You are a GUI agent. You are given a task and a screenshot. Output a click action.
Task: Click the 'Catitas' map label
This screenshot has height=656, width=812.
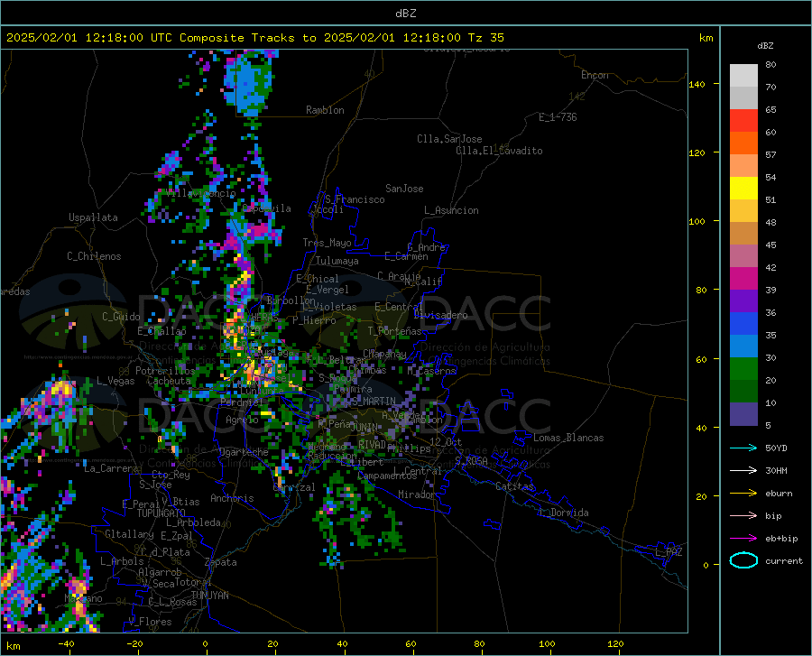(x=514, y=486)
